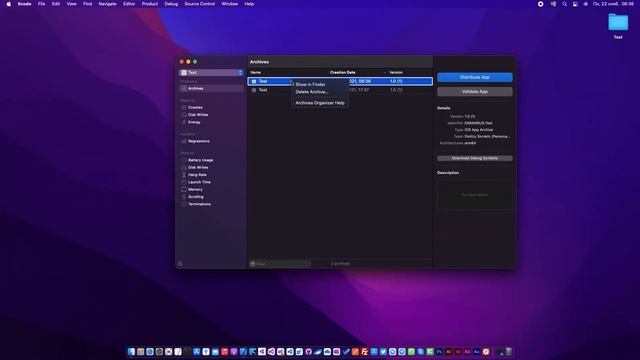Click the Distribute App button
The width and height of the screenshot is (640, 360).
pyautogui.click(x=475, y=77)
